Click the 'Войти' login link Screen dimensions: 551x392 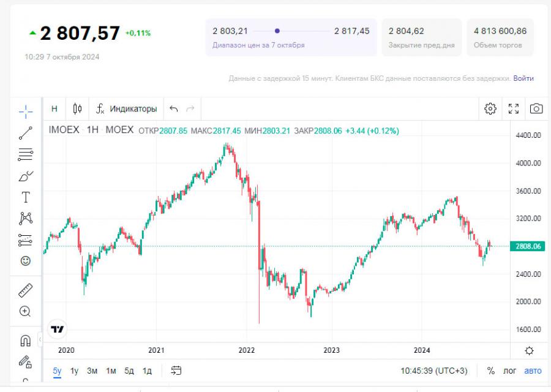(523, 78)
